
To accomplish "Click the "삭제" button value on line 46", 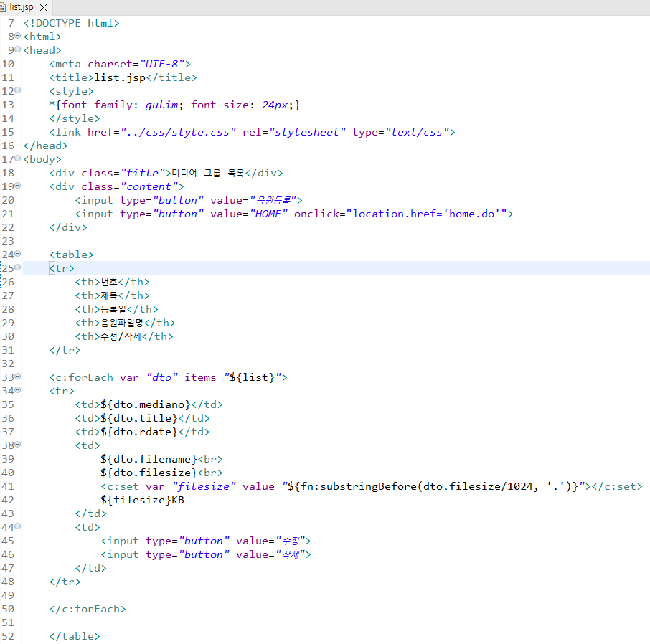I will click(x=291, y=554).
